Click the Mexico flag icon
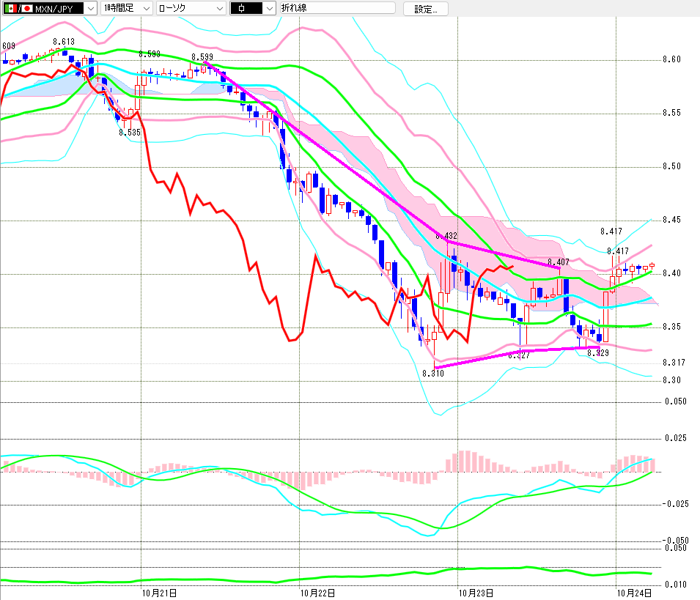700x600 pixels. point(11,9)
